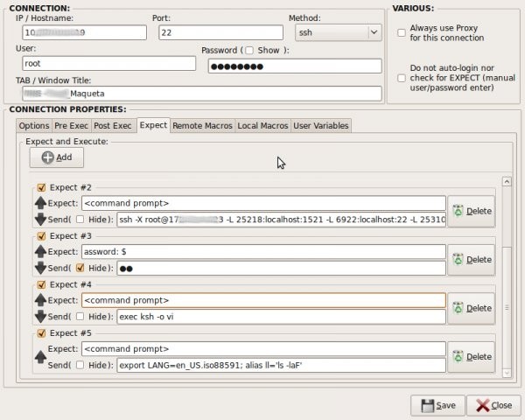Click the expect list vertical scrollbar thumb

pos(507,307)
